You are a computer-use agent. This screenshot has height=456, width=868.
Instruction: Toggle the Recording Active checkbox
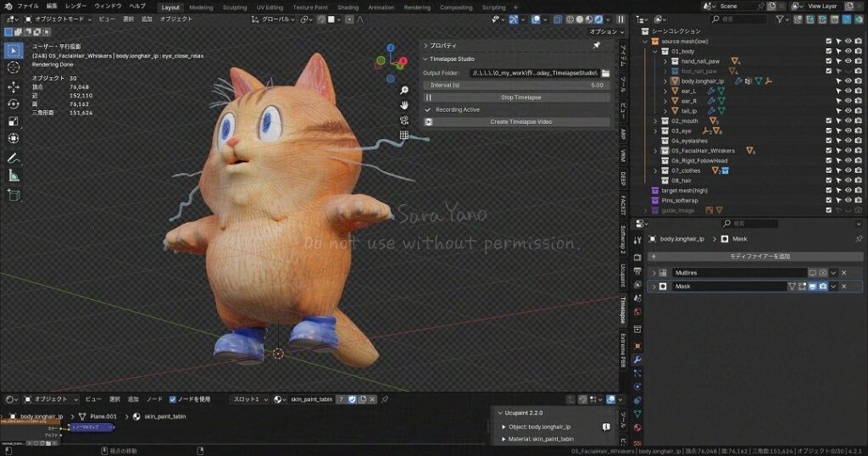(x=428, y=109)
